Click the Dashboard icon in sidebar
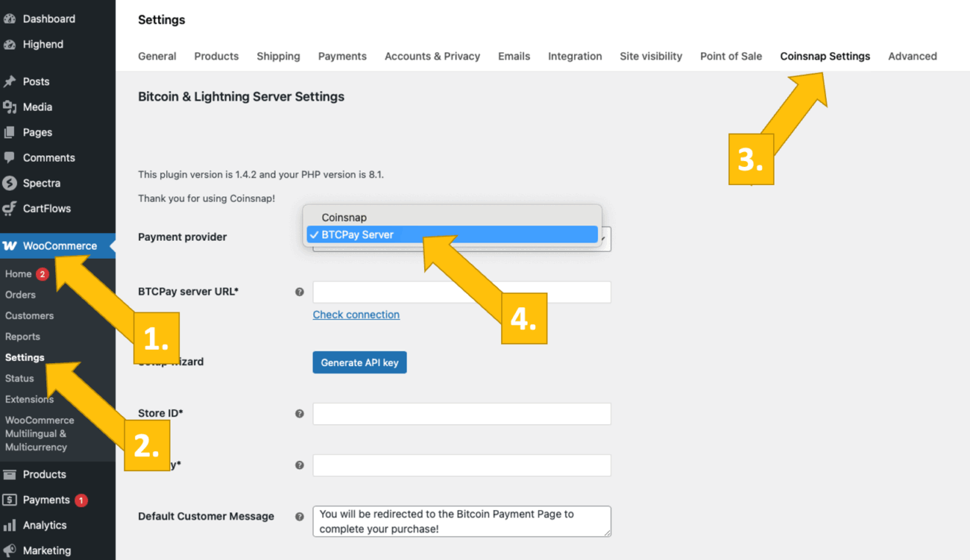The image size is (970, 560). click(x=10, y=19)
